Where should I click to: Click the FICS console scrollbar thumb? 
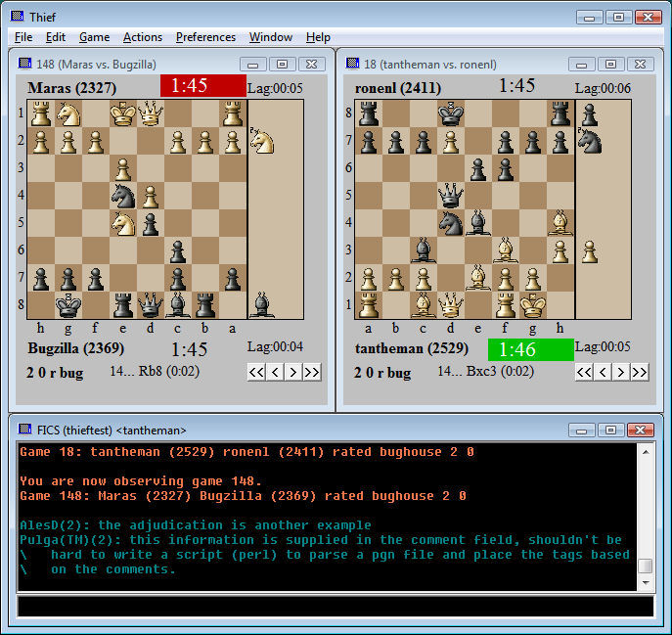pyautogui.click(x=646, y=566)
